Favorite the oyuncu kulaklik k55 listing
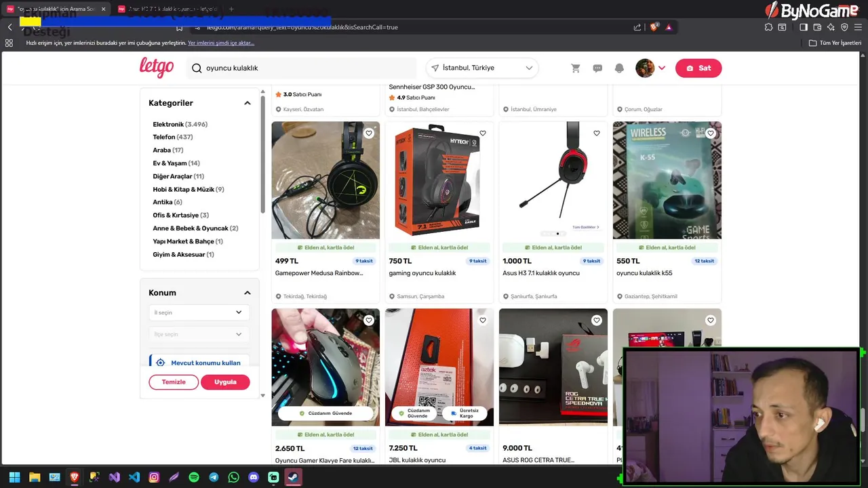This screenshot has width=868, height=488. pyautogui.click(x=711, y=133)
